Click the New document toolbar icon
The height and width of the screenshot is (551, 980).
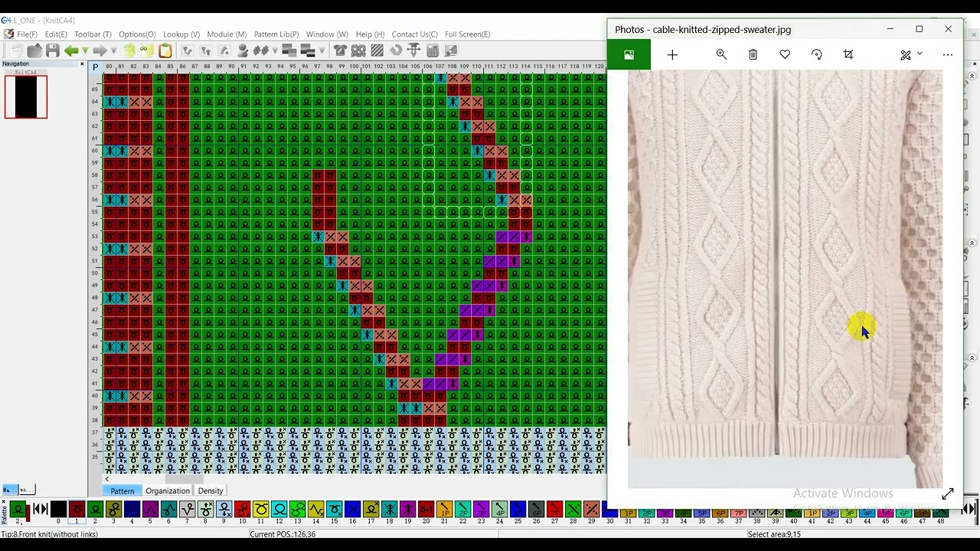[x=16, y=51]
